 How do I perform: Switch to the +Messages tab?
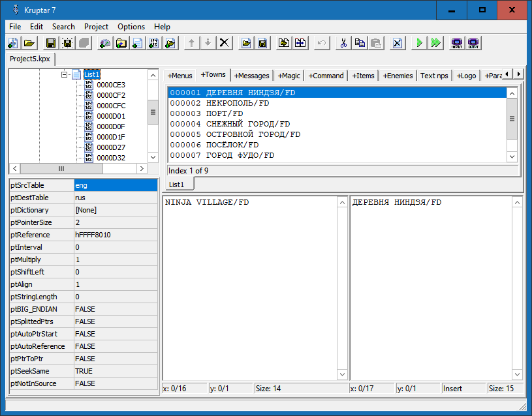click(252, 76)
